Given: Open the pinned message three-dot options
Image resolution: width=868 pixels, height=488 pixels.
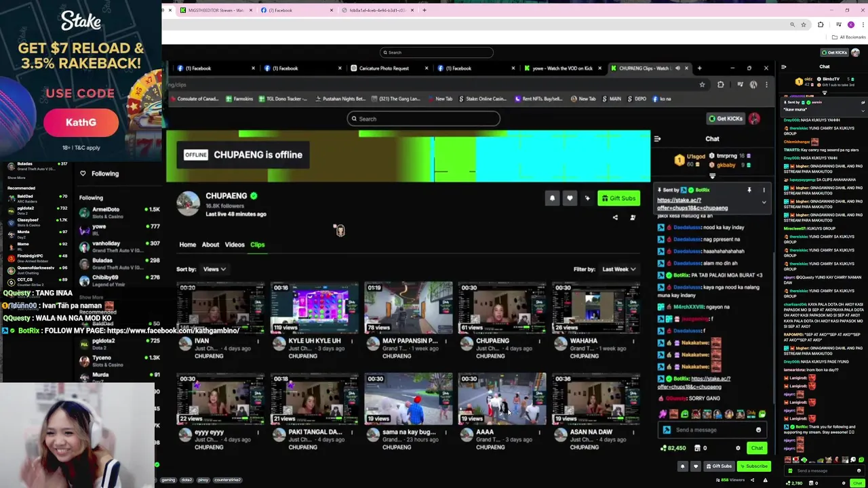Looking at the screenshot, I should pos(764,190).
